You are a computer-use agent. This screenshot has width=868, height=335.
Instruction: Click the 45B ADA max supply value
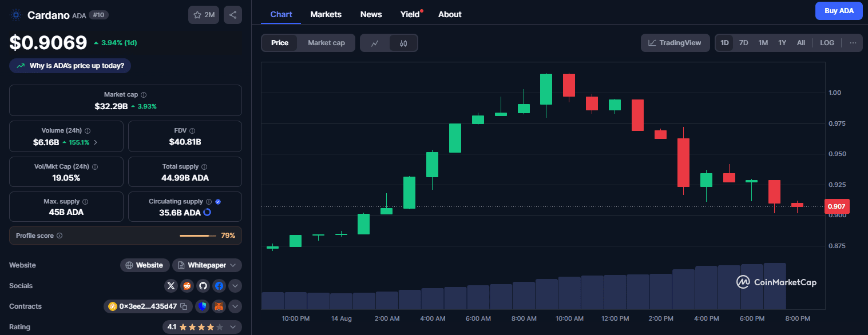pos(66,212)
